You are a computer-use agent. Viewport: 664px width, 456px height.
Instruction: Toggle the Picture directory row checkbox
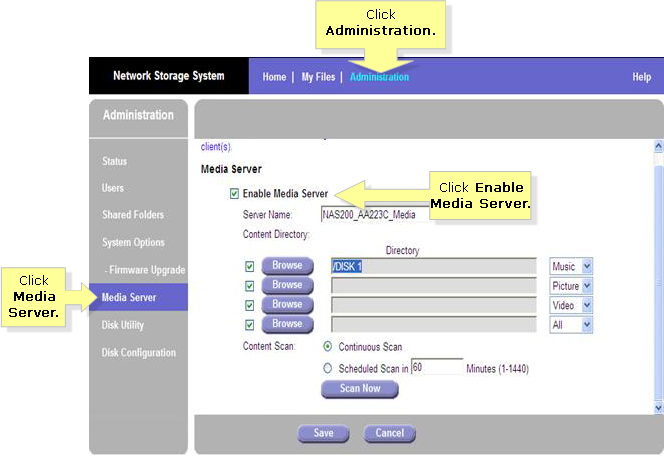tap(249, 286)
